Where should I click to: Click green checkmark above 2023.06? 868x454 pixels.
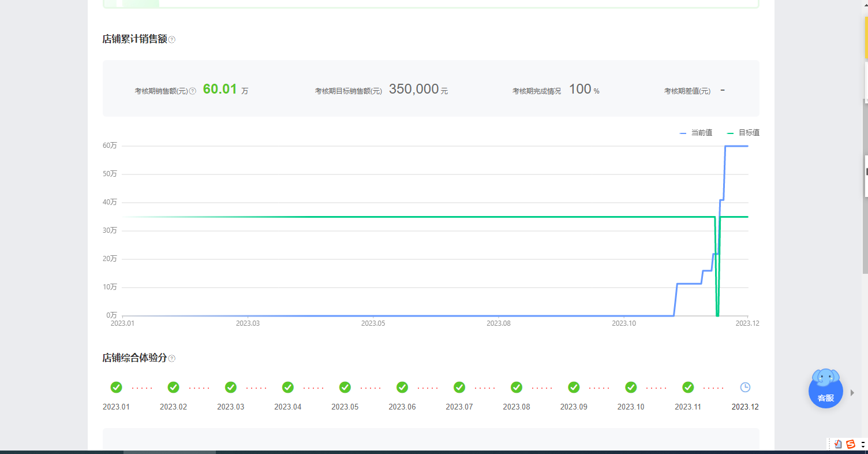pyautogui.click(x=402, y=387)
